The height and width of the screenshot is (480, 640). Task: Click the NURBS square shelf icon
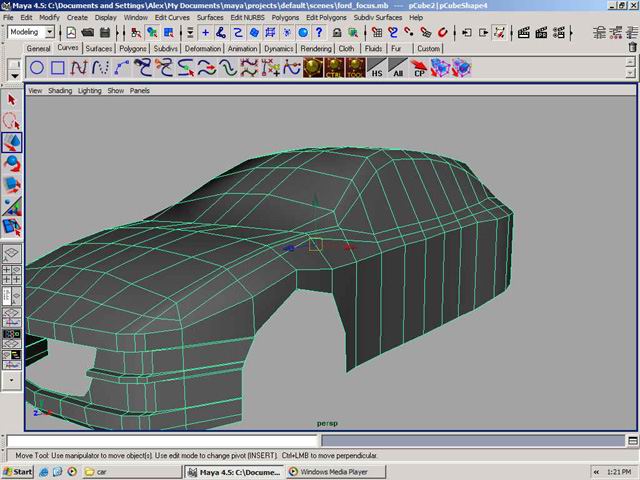click(x=58, y=68)
